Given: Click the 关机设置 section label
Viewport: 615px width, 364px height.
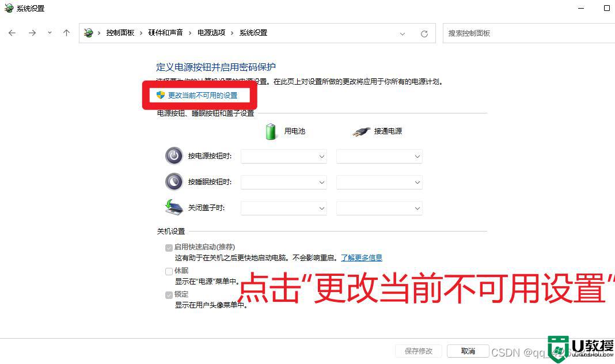Looking at the screenshot, I should click(x=171, y=232).
